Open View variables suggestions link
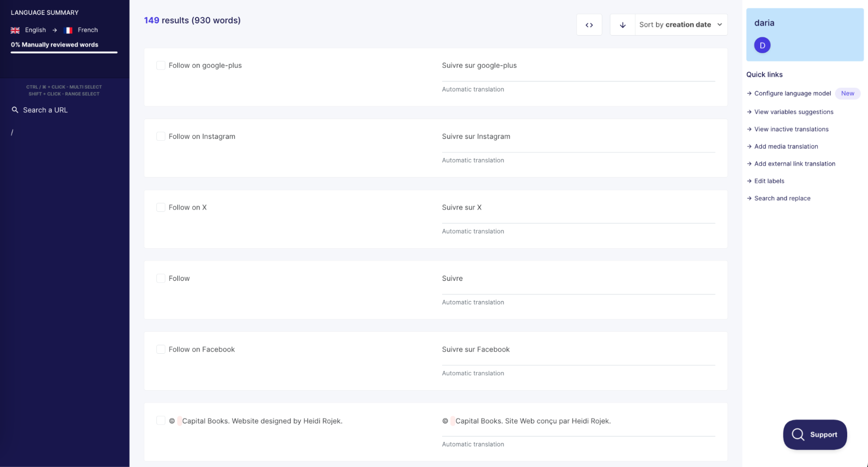Viewport: 868px width, 467px height. (x=793, y=112)
